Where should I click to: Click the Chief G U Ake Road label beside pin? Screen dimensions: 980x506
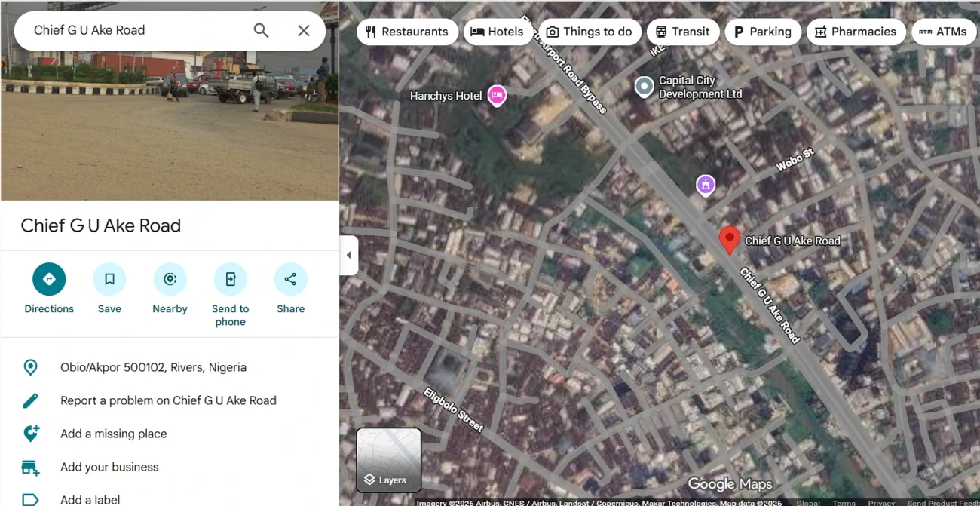coord(792,241)
